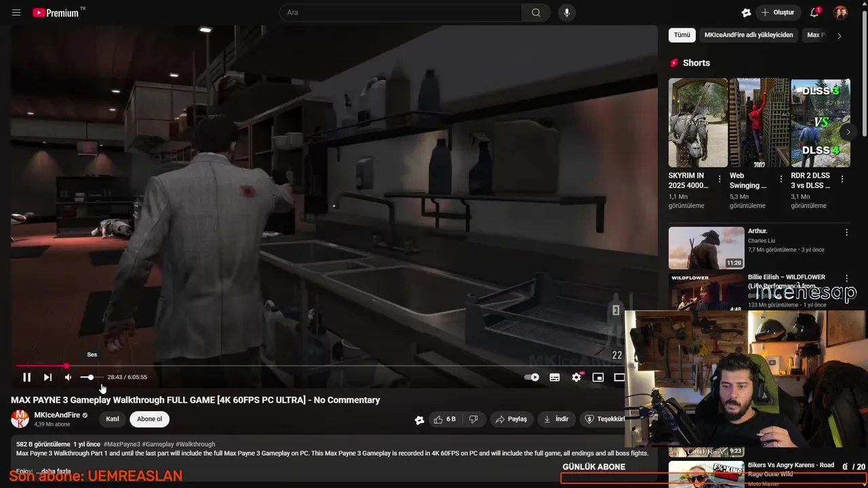This screenshot has width=868, height=488.
Task: Open account avatar menu
Action: point(840,13)
